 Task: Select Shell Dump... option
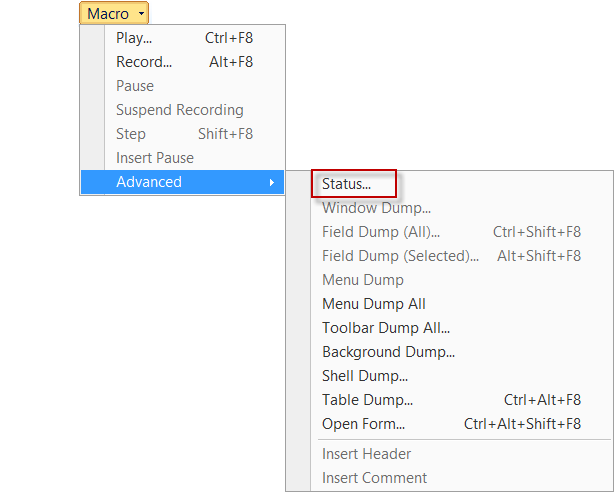(365, 376)
